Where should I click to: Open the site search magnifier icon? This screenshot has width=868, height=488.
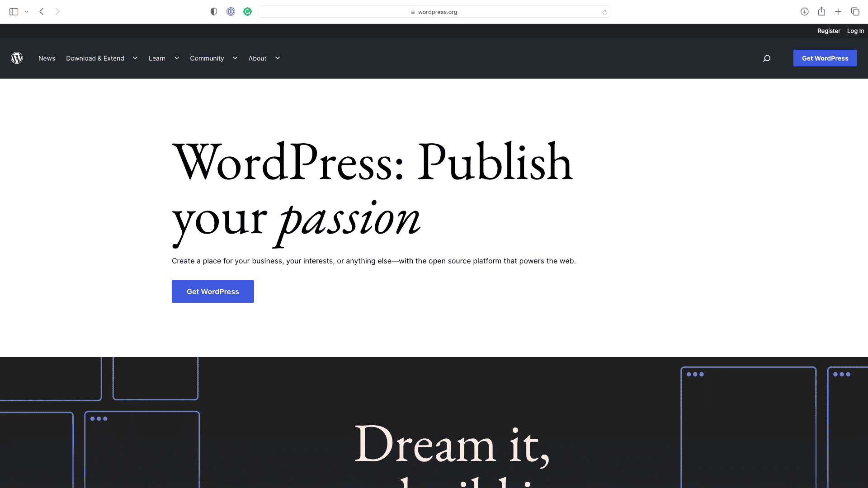coord(767,58)
